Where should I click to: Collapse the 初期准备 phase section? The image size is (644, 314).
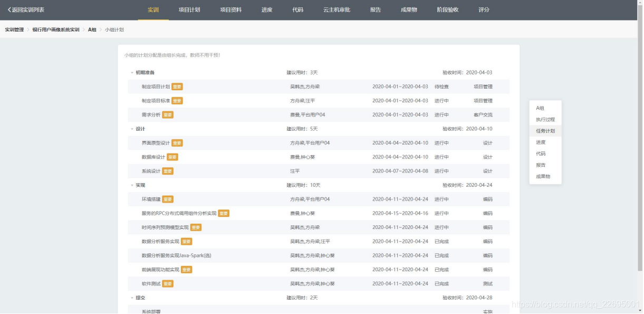click(x=132, y=73)
